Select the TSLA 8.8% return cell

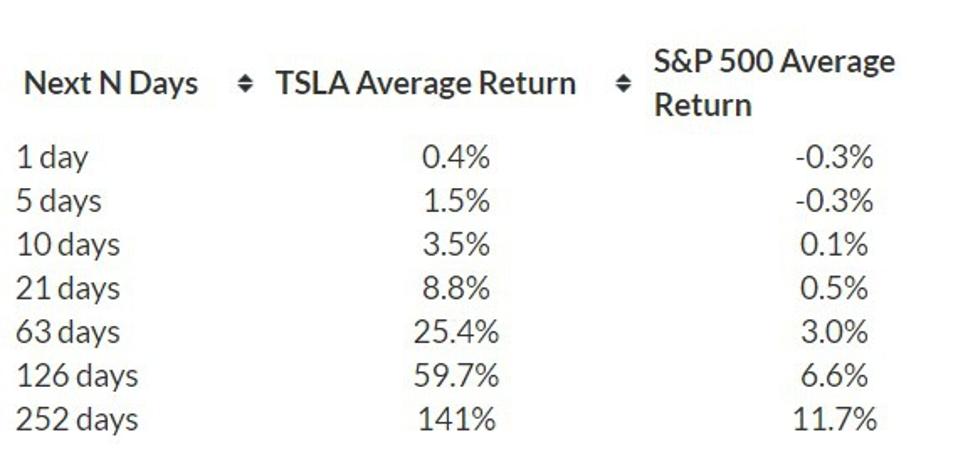[456, 289]
